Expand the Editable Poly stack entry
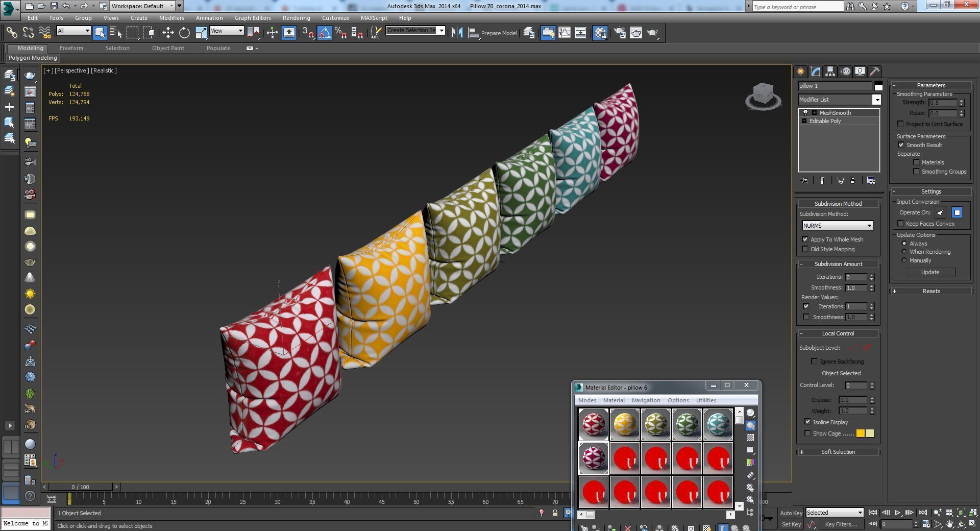This screenshot has height=531, width=980. [804, 121]
